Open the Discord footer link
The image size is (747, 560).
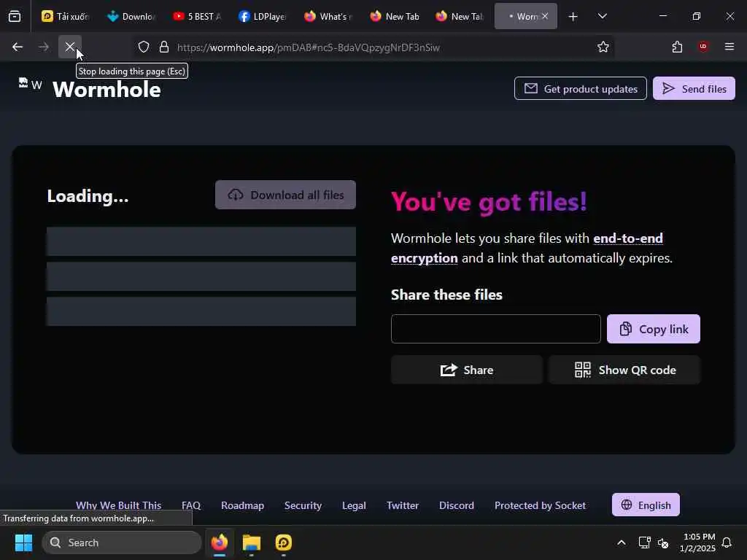(457, 505)
